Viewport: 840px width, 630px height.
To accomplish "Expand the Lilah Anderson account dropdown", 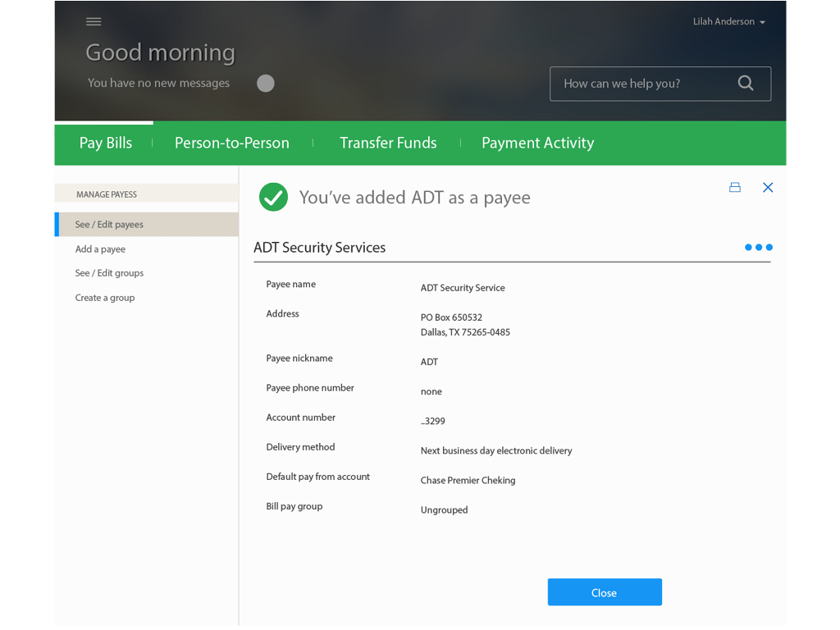I will (728, 21).
